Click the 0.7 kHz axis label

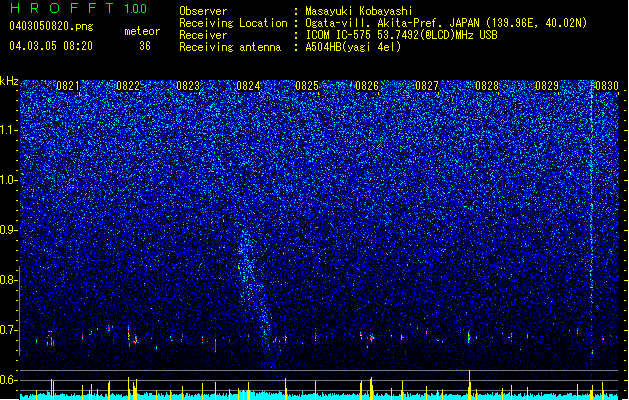[x=9, y=330]
